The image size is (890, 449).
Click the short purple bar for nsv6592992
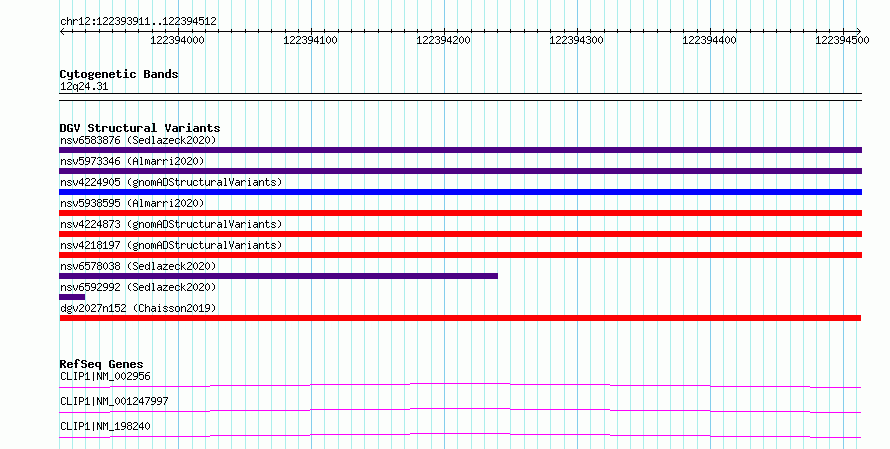point(72,297)
